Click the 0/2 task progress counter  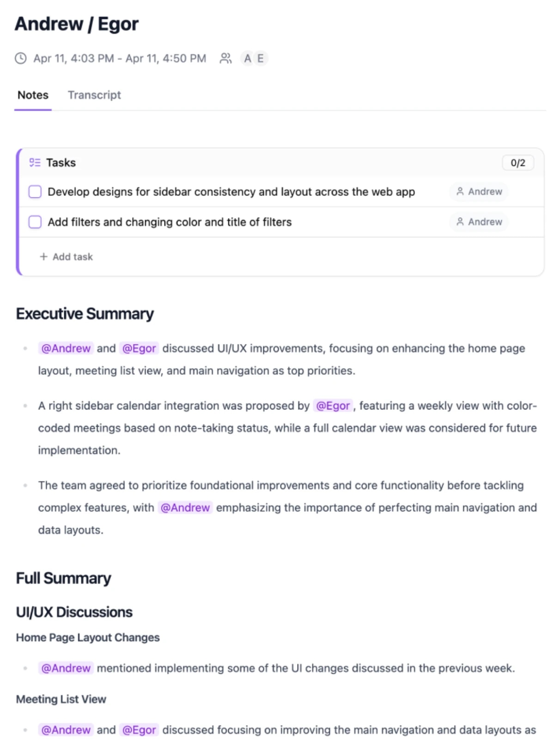(517, 163)
